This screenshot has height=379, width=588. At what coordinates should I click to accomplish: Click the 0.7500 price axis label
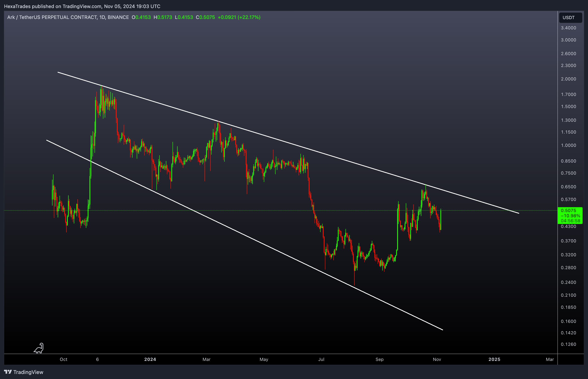[568, 173]
